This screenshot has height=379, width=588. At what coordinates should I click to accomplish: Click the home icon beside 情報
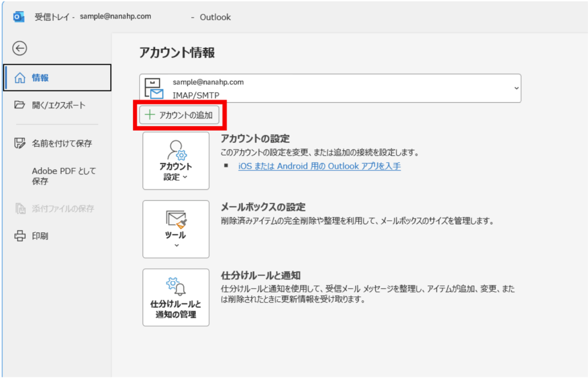[x=20, y=78]
